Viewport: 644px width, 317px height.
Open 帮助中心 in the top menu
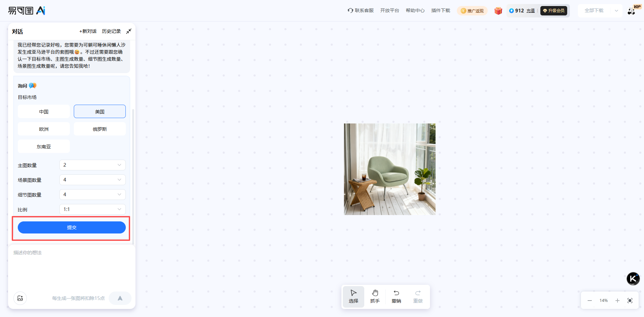click(x=415, y=10)
